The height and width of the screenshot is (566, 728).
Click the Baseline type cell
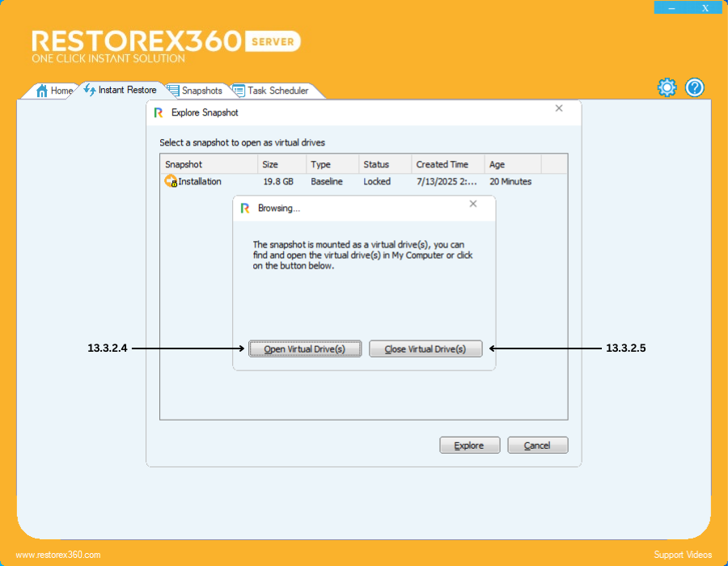pos(327,181)
